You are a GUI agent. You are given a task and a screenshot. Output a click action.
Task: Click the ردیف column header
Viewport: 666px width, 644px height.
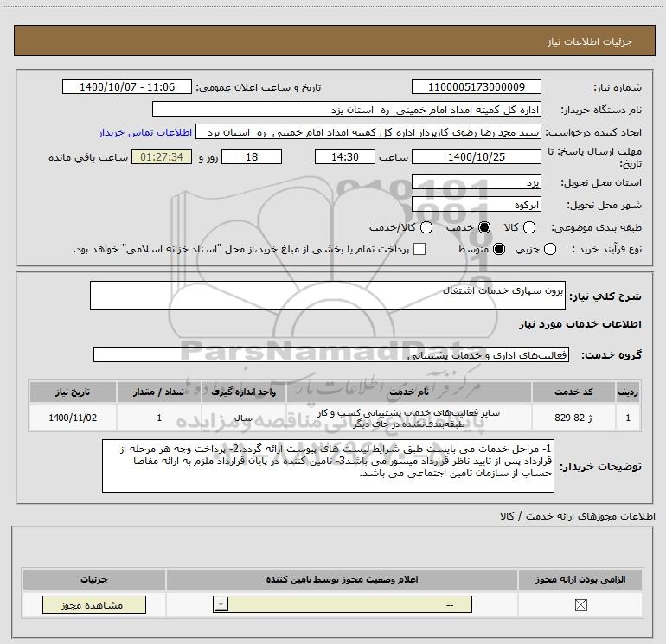click(x=628, y=392)
